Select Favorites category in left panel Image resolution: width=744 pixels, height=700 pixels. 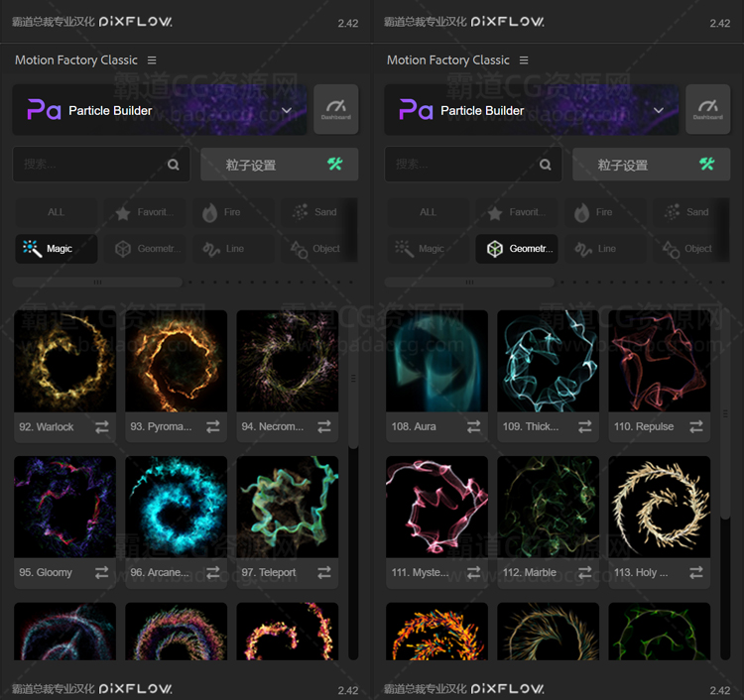tap(145, 212)
